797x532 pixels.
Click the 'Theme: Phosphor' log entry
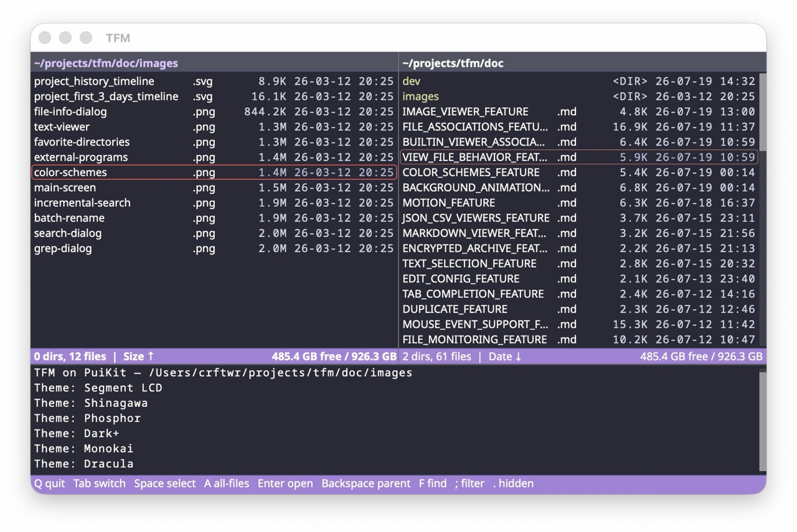coord(87,418)
